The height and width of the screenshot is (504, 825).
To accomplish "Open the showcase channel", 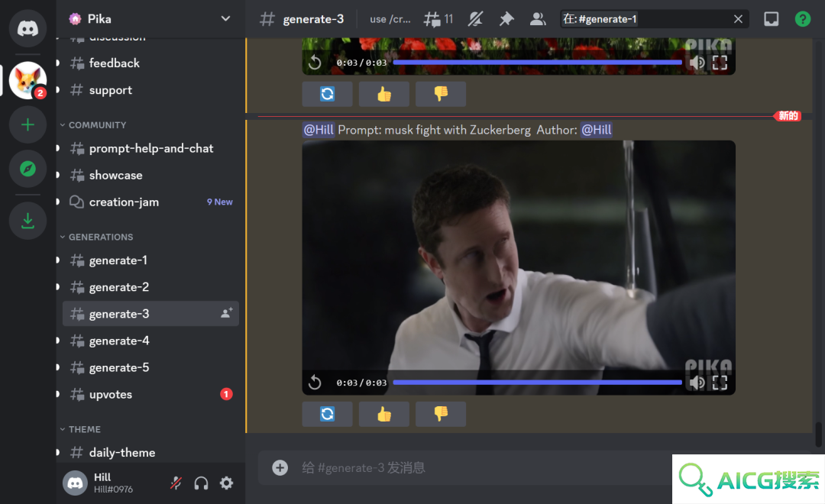I will (x=150, y=175).
